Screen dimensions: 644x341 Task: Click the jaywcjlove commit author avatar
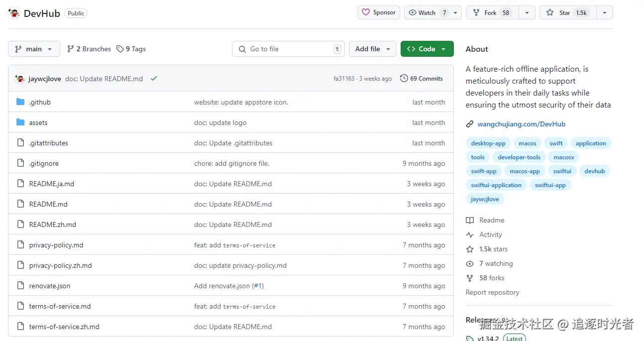pyautogui.click(x=20, y=79)
